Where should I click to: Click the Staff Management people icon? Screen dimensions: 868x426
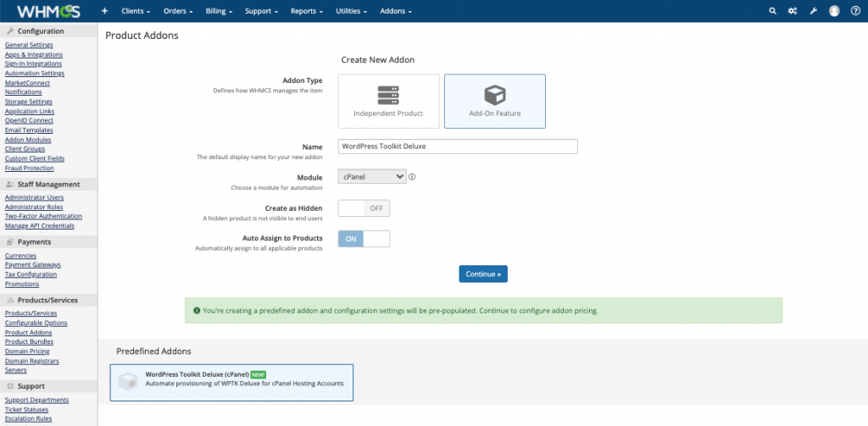[x=10, y=185]
